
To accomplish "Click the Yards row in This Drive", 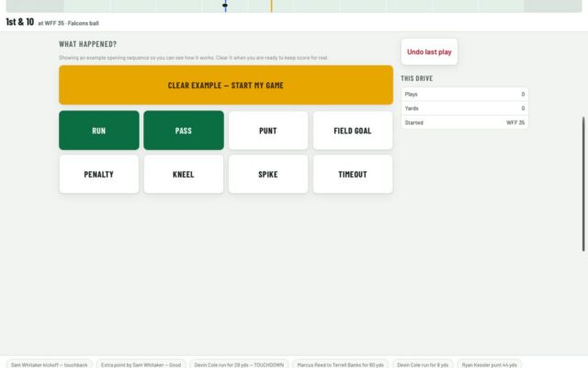I will click(465, 109).
